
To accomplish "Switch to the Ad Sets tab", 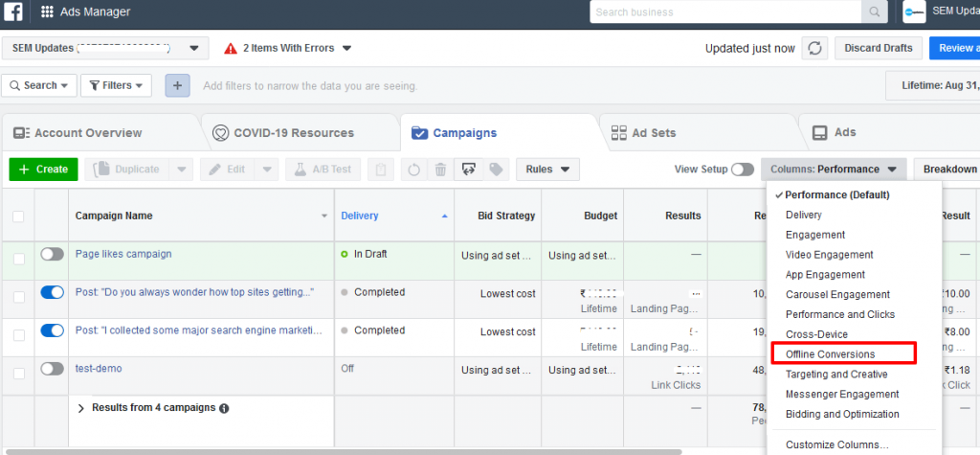I will click(643, 133).
